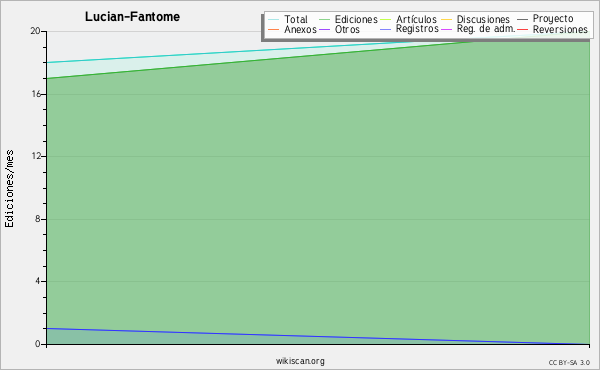Select the Registros legend label
The height and width of the screenshot is (370, 600).
(417, 29)
